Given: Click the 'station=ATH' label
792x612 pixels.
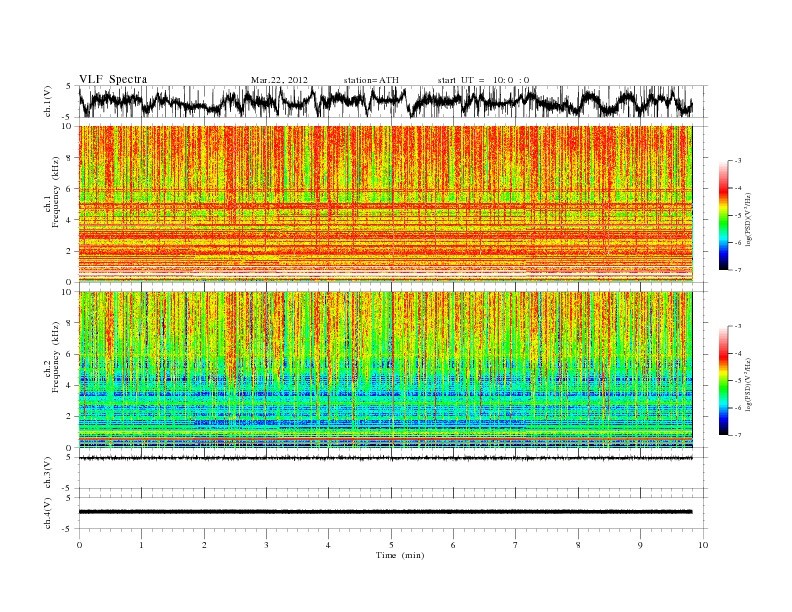Looking at the screenshot, I should [x=371, y=80].
